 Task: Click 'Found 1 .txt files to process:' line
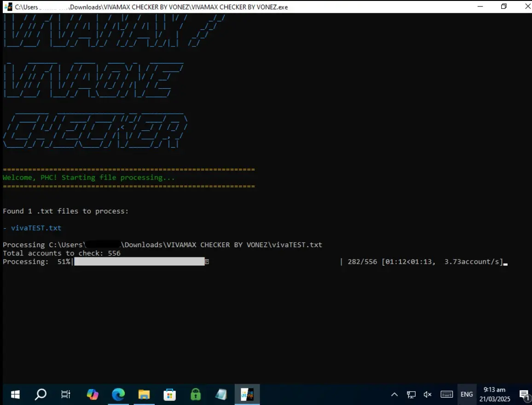[65, 211]
